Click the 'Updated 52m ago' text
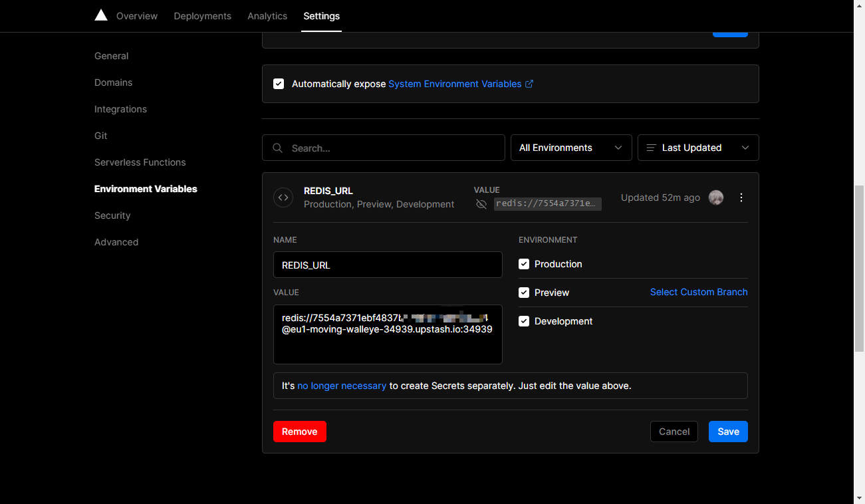Viewport: 865px width, 504px height. 660,197
